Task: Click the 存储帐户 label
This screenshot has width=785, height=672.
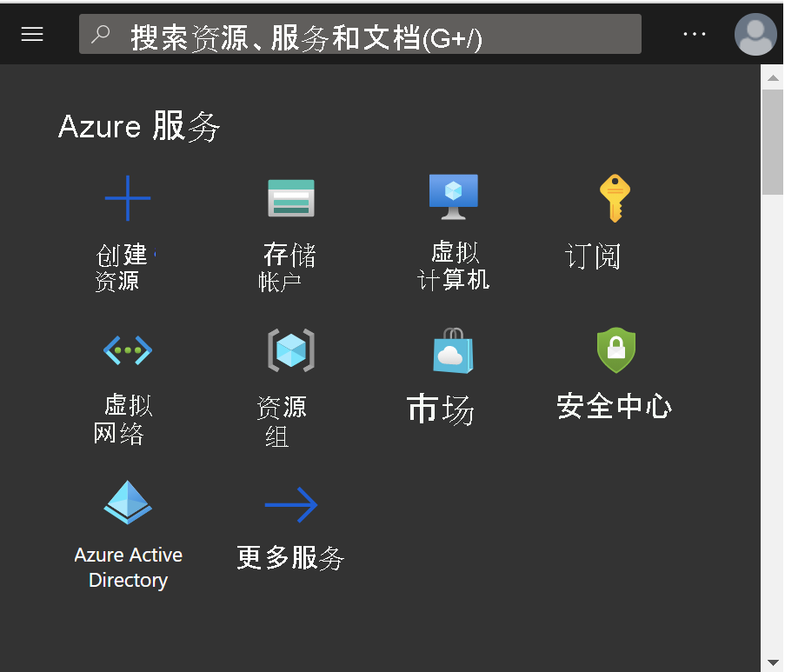Action: click(287, 268)
